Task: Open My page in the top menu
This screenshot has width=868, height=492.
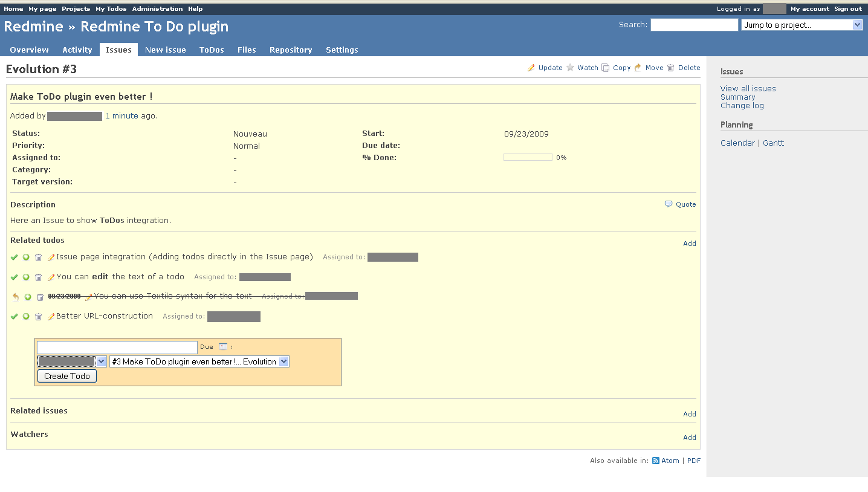Action: click(42, 9)
